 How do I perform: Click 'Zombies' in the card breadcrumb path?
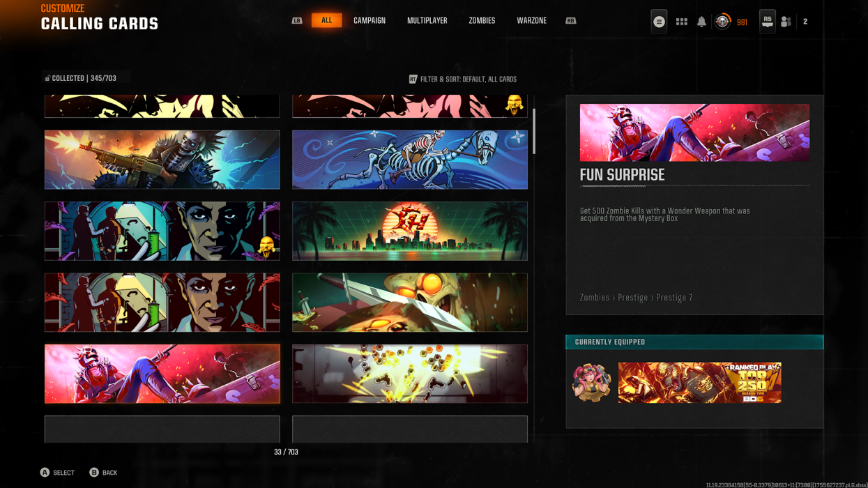[595, 298]
